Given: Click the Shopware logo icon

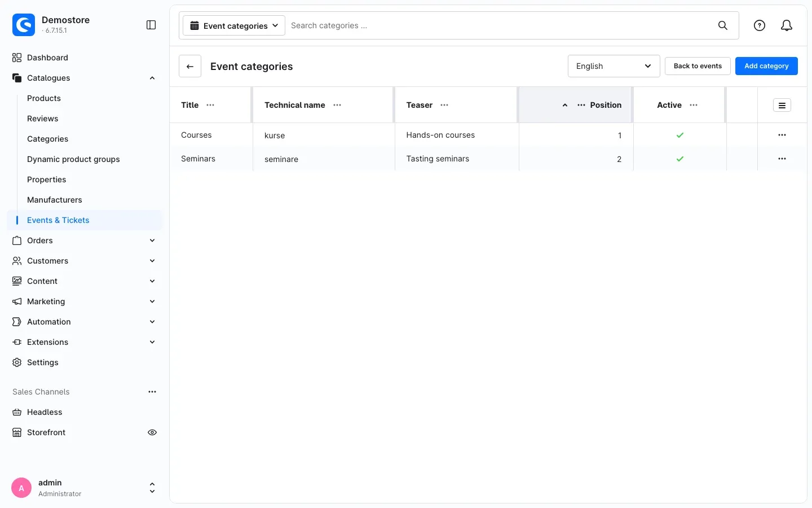Looking at the screenshot, I should pos(24,25).
